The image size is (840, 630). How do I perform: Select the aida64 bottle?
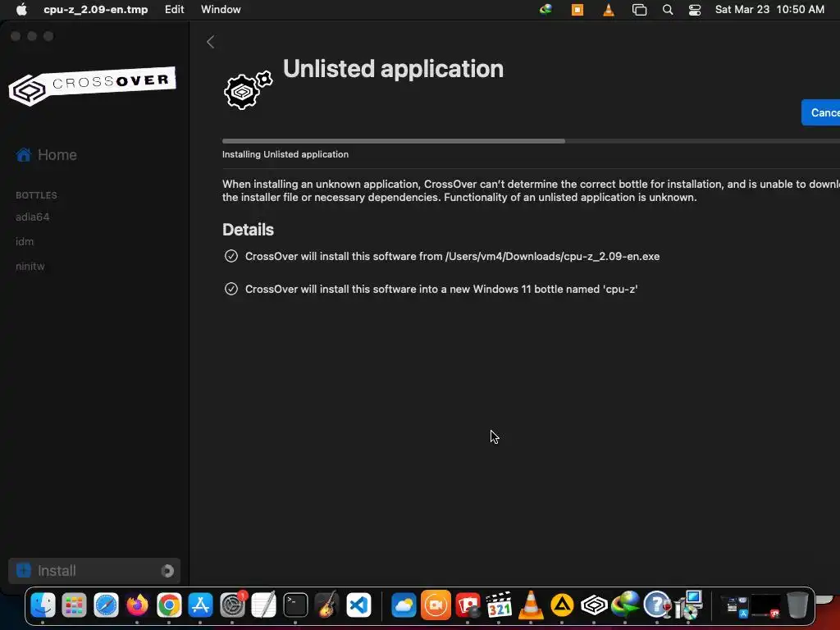(33, 217)
